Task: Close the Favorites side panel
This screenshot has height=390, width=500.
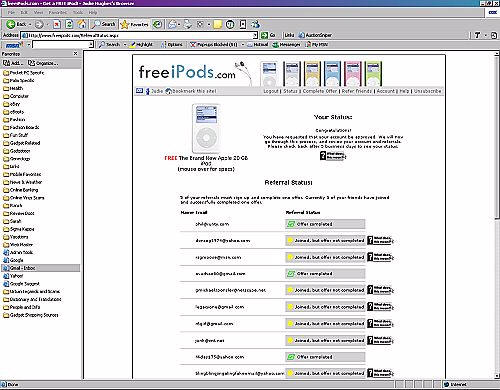Action: tap(76, 53)
